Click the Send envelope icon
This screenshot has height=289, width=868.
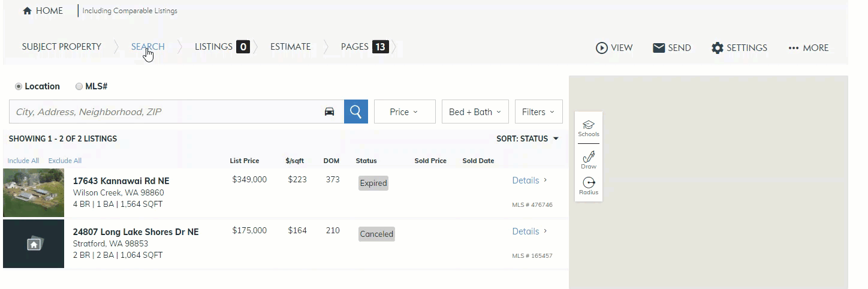(x=659, y=48)
